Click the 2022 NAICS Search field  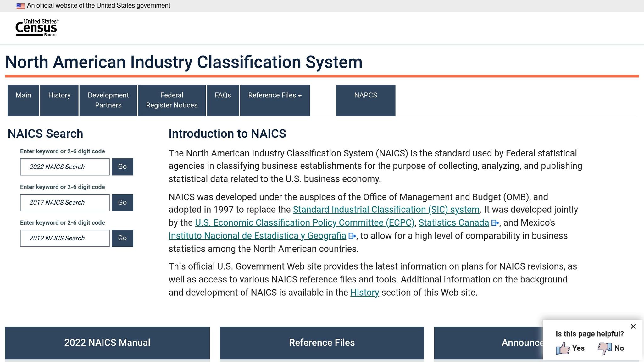click(65, 167)
